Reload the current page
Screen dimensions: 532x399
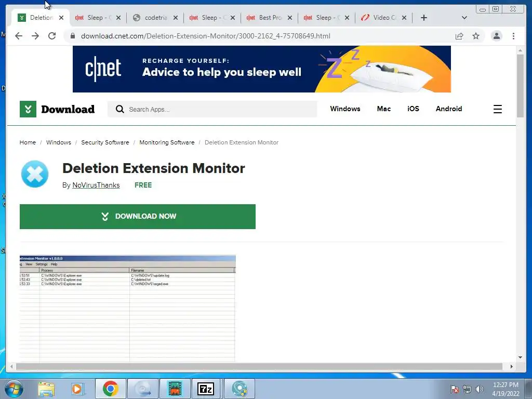52,36
